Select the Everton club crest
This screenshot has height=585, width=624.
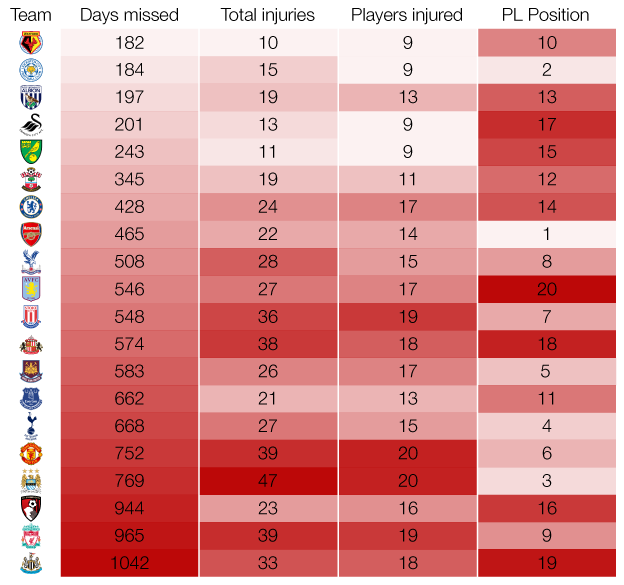coord(31,399)
